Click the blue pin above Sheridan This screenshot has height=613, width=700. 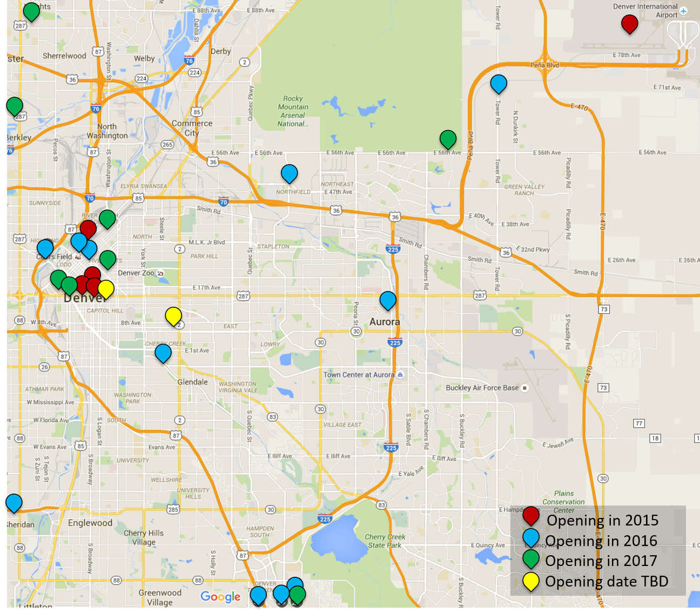pyautogui.click(x=14, y=502)
